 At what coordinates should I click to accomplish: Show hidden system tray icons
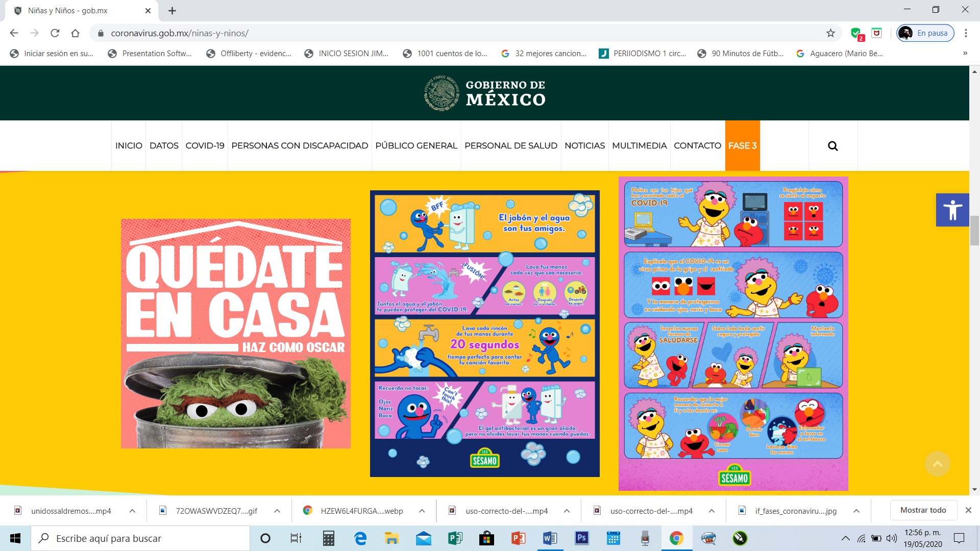point(845,538)
